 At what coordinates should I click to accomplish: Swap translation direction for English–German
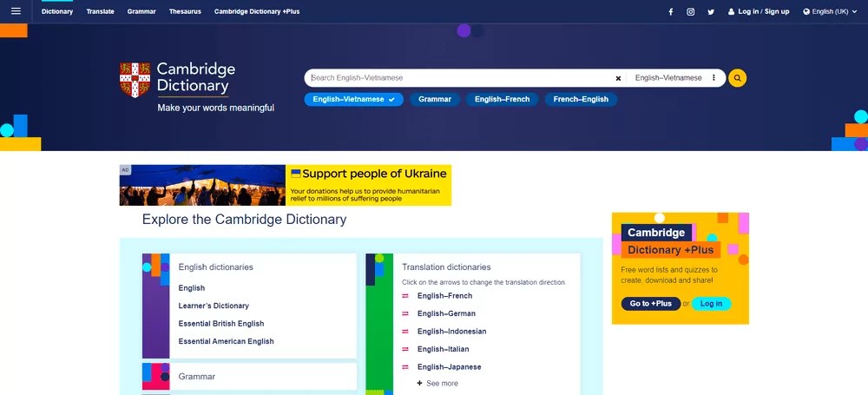click(x=405, y=314)
